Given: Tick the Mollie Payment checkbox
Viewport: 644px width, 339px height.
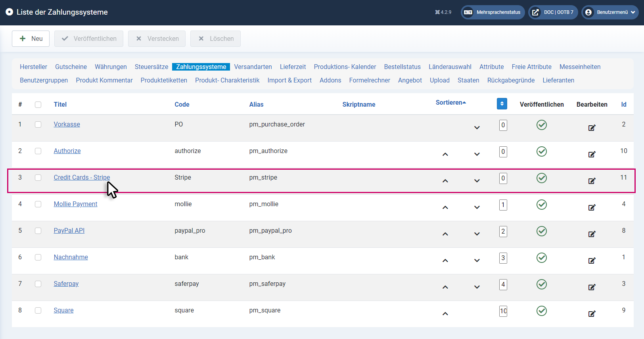Looking at the screenshot, I should click(x=38, y=204).
